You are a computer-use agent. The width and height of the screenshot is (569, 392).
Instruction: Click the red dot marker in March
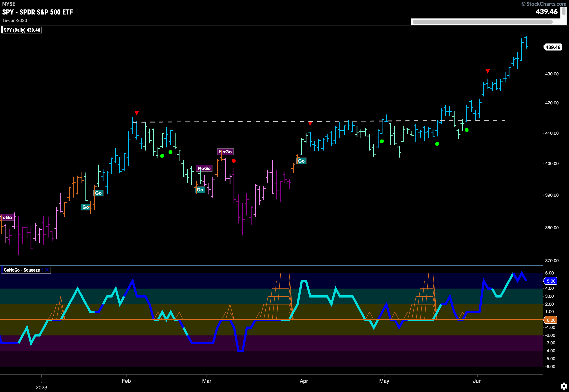(x=234, y=161)
